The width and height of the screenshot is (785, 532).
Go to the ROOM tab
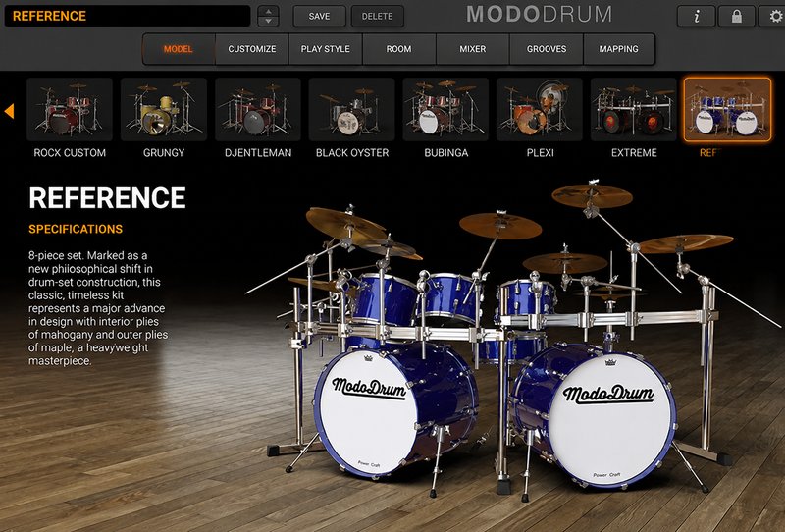399,49
